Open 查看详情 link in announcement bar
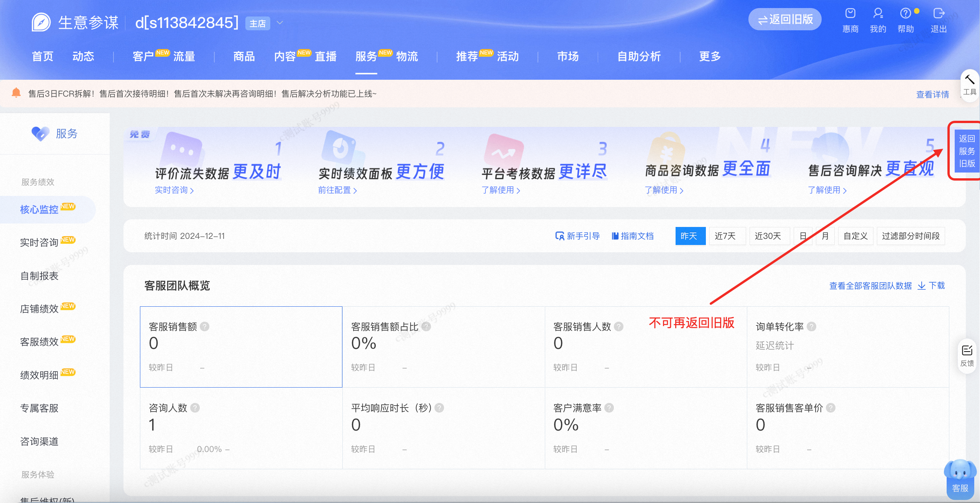Image resolution: width=980 pixels, height=503 pixels. coord(932,94)
